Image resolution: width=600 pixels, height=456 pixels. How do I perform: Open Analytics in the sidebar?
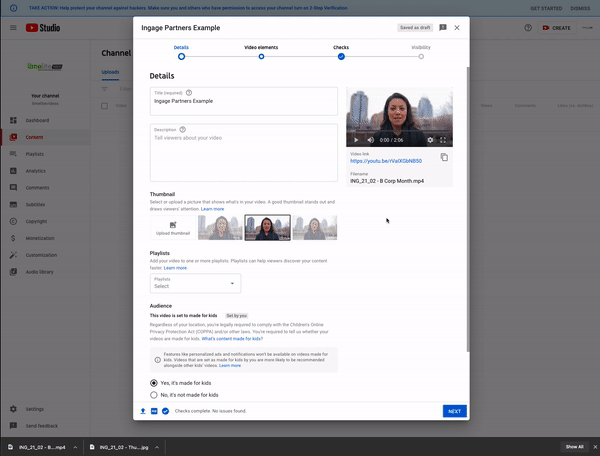(x=45, y=171)
